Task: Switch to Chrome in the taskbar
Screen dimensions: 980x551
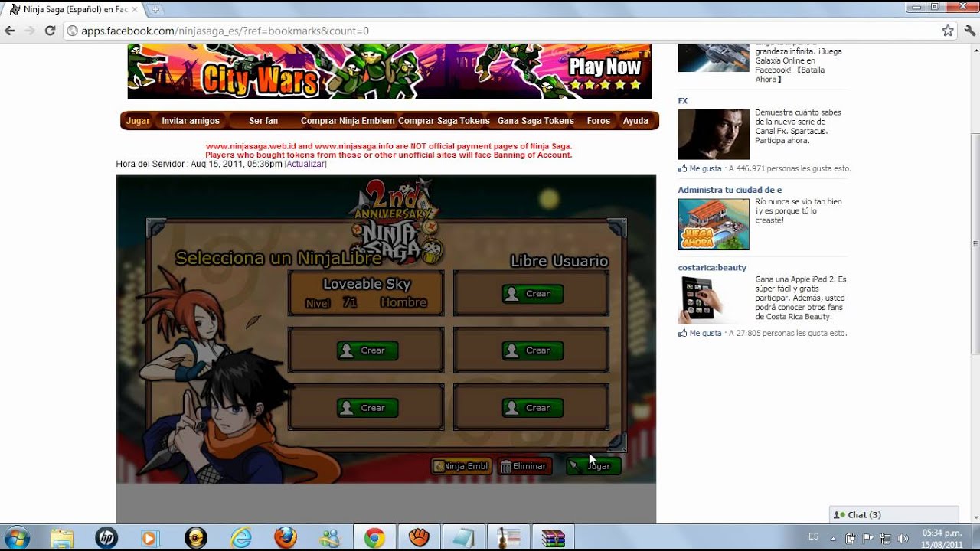Action: pyautogui.click(x=374, y=538)
